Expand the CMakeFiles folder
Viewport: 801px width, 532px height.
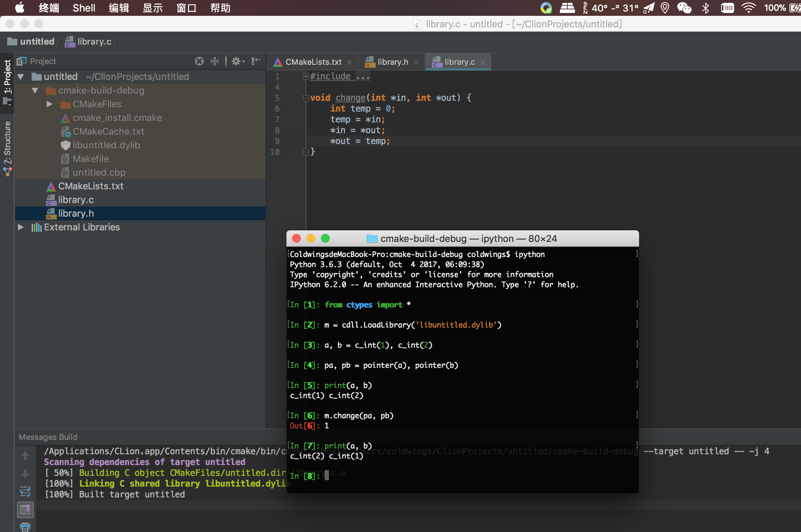tap(50, 104)
